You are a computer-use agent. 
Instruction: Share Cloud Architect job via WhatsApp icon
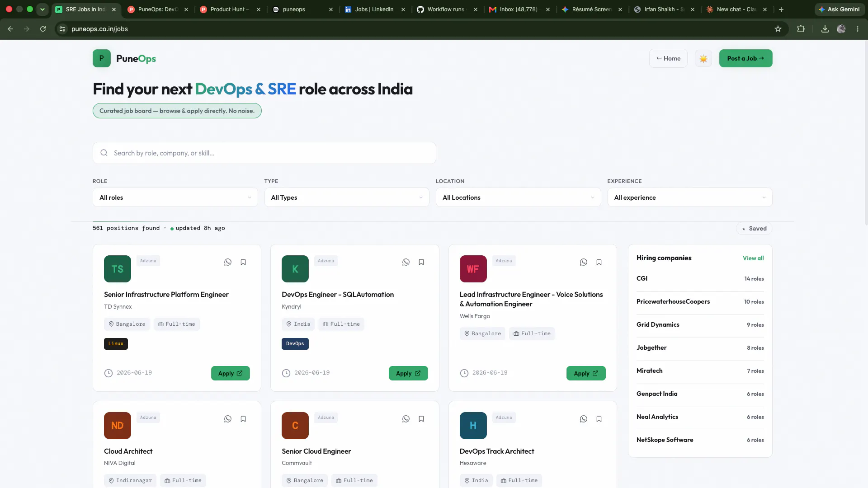click(228, 419)
